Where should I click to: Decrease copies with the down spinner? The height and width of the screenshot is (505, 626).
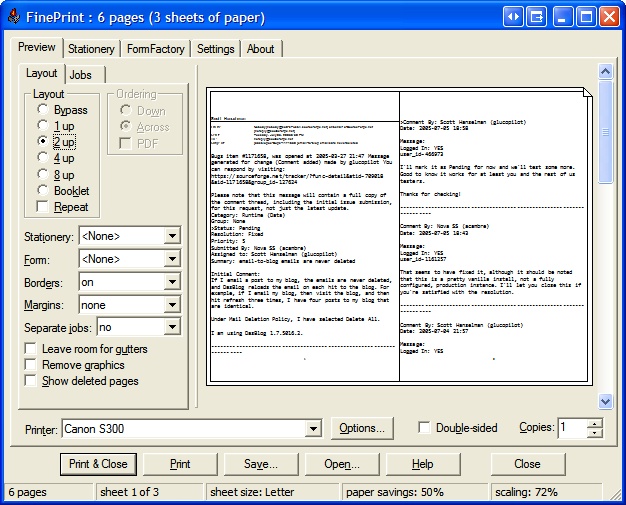coord(595,433)
